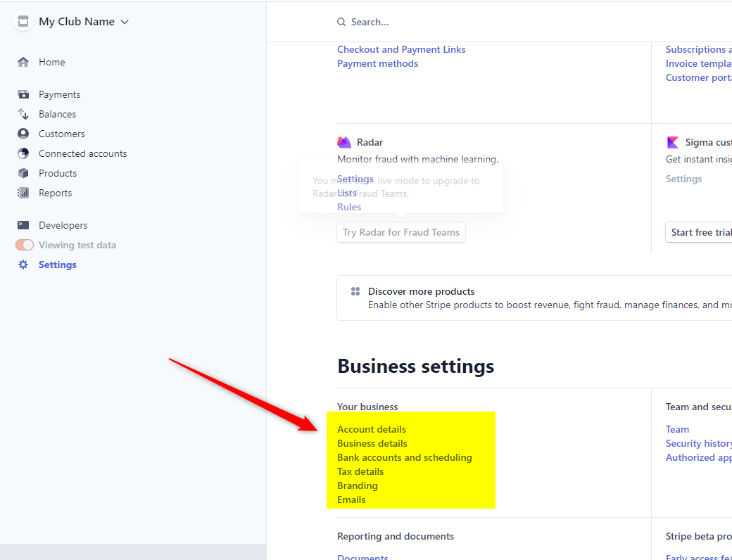Click the Developers terminal icon
The width and height of the screenshot is (732, 560).
click(x=23, y=225)
